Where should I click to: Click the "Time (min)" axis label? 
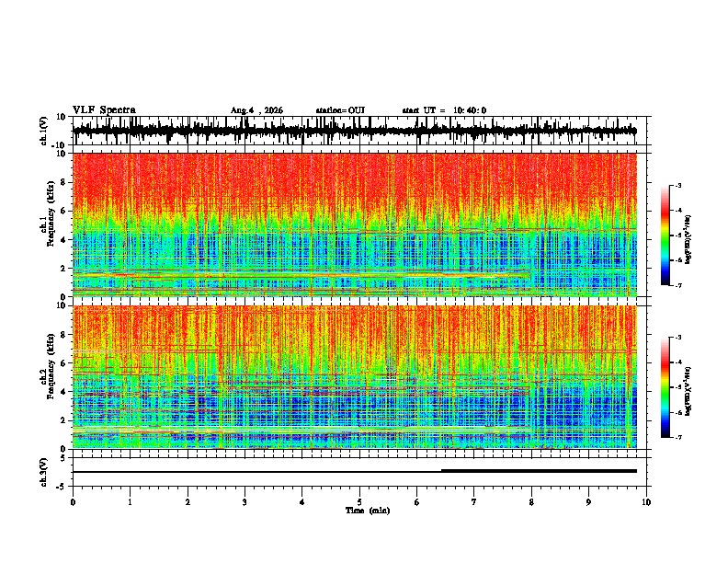368,511
